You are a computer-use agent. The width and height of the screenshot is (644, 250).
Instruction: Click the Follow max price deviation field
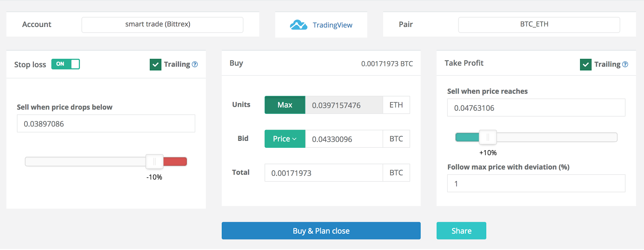pyautogui.click(x=536, y=183)
